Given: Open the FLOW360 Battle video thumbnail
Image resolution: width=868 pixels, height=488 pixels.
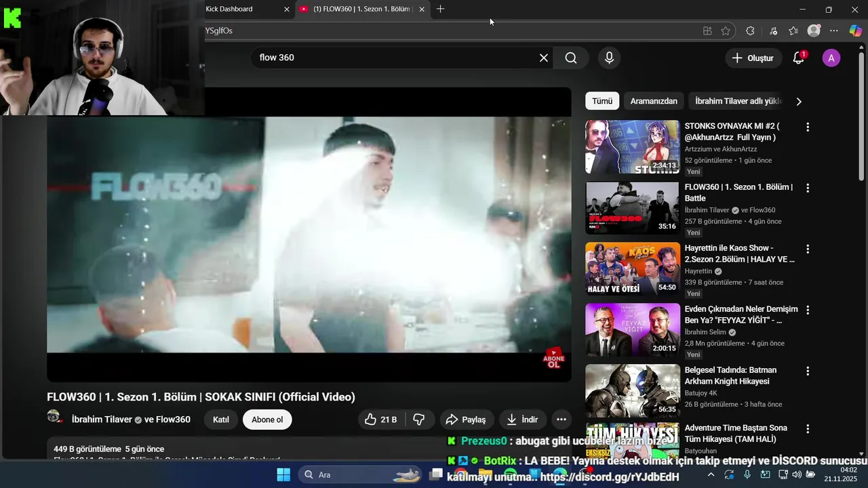Looking at the screenshot, I should tap(632, 208).
